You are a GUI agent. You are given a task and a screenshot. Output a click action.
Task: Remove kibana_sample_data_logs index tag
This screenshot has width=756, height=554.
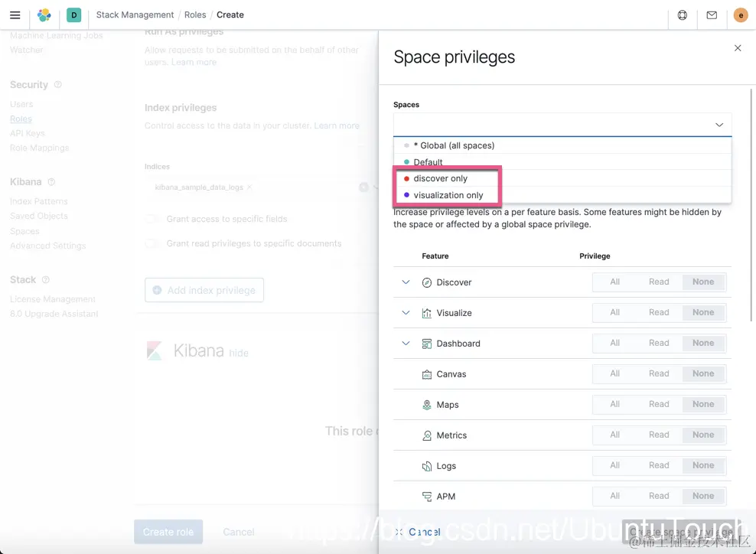point(249,187)
